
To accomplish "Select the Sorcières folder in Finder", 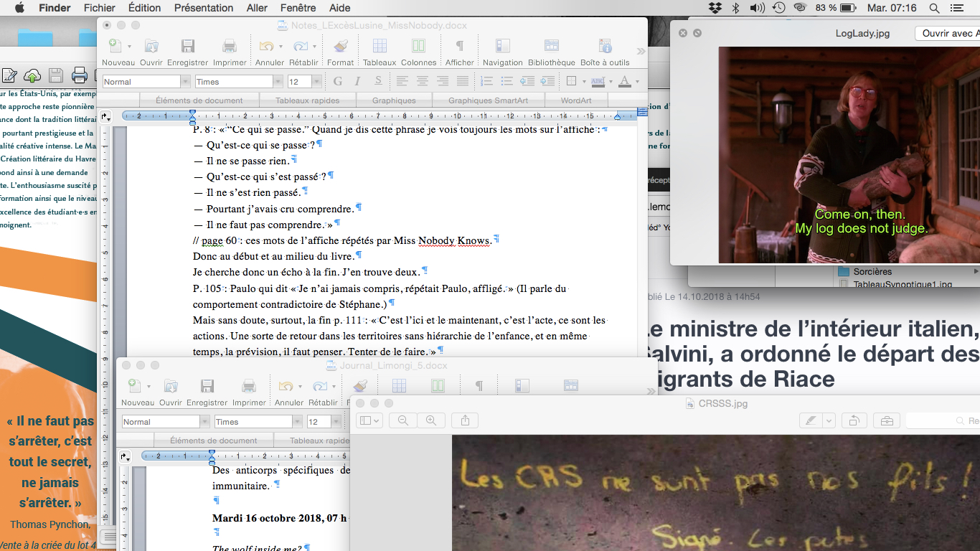I will (x=872, y=272).
